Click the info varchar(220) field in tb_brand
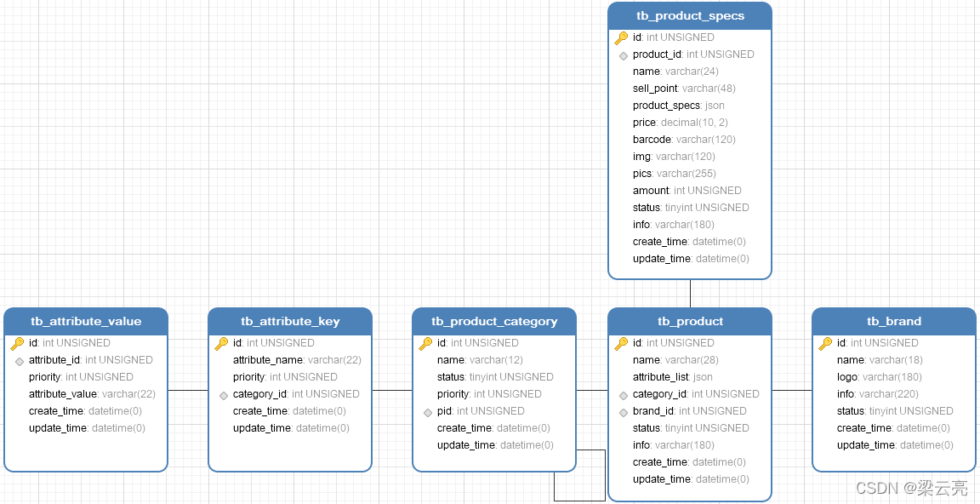Image resolution: width=980 pixels, height=504 pixels. pos(878,394)
